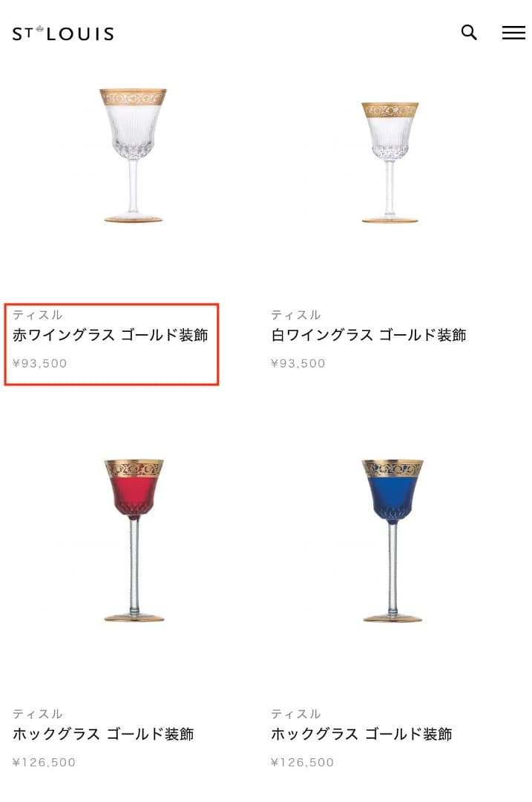Open the clear white wine glass image
The image size is (532, 802).
click(390, 162)
